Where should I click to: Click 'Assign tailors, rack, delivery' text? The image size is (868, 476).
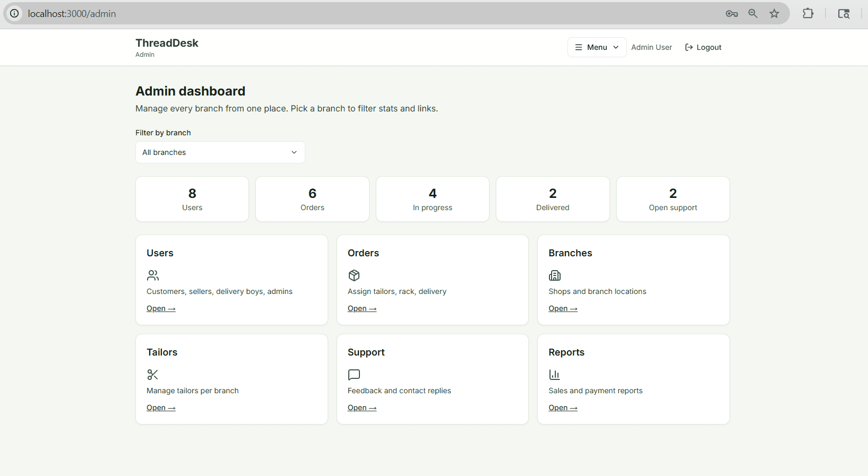[x=397, y=291]
